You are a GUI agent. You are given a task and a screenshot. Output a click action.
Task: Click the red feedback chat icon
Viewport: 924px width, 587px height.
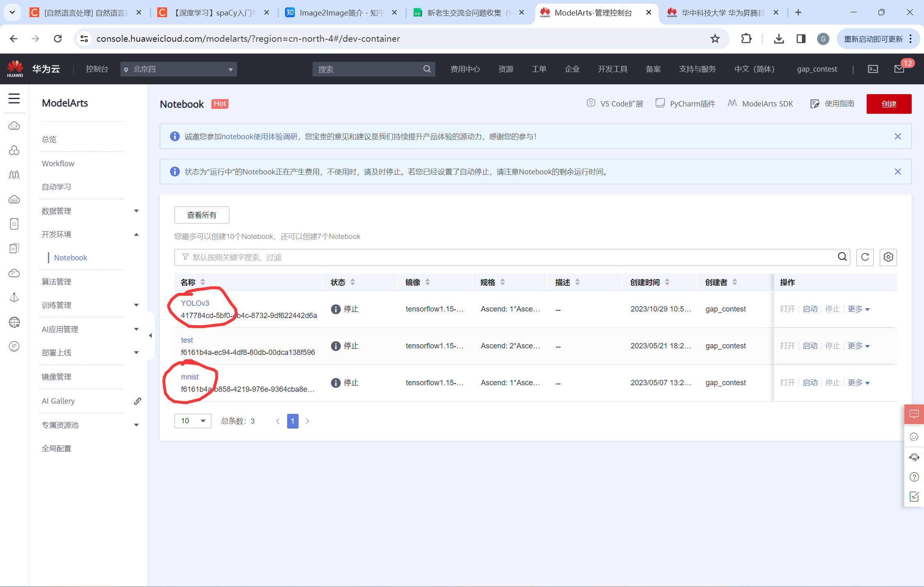(914, 414)
